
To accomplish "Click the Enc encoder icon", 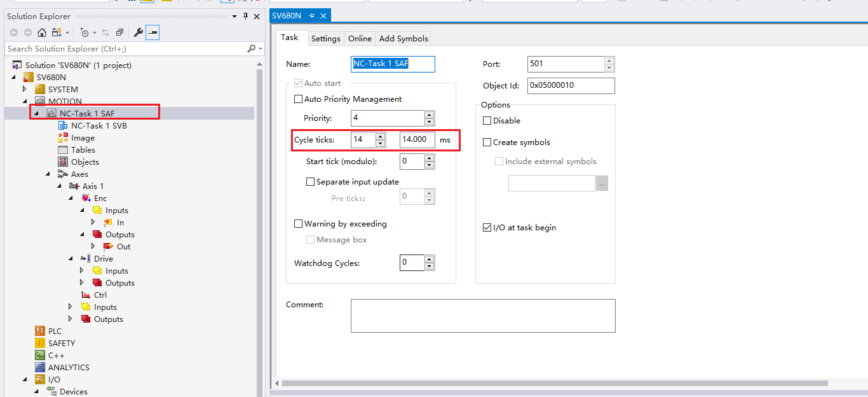I will pos(86,198).
